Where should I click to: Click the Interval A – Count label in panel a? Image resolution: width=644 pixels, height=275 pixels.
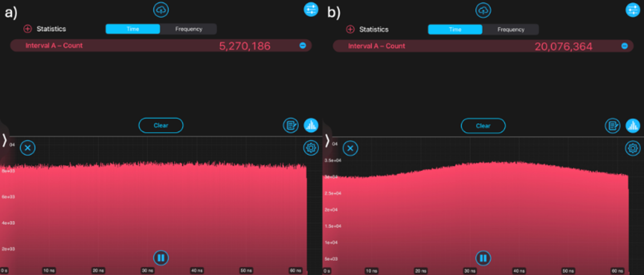54,46
